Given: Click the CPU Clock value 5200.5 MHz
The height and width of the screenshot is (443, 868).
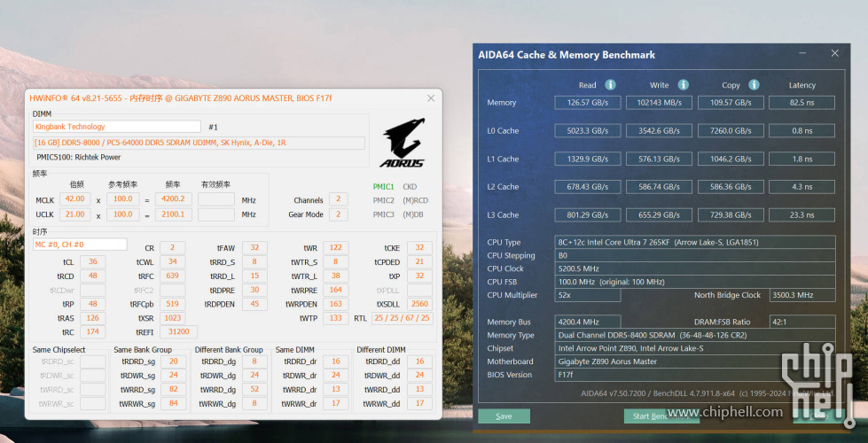Looking at the screenshot, I should click(x=695, y=268).
